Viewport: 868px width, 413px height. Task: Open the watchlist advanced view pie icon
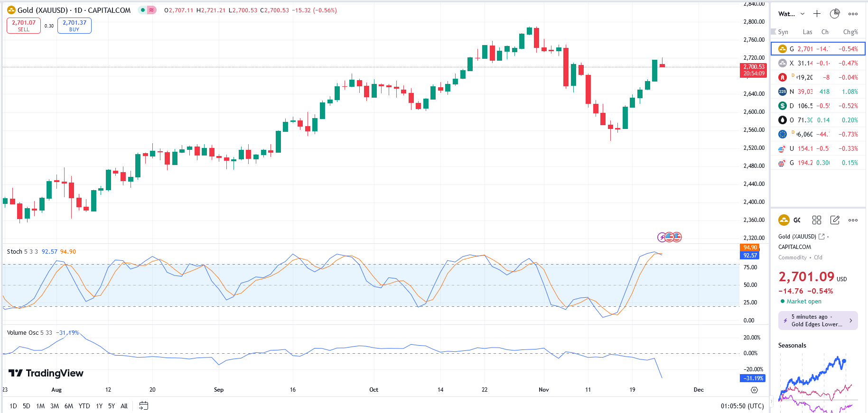pos(835,14)
